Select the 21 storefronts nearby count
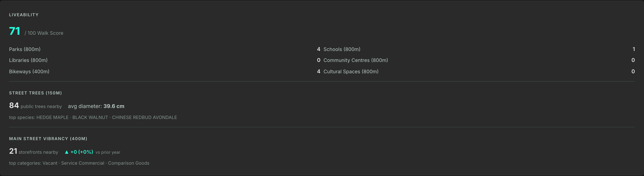644x176 pixels. click(13, 151)
